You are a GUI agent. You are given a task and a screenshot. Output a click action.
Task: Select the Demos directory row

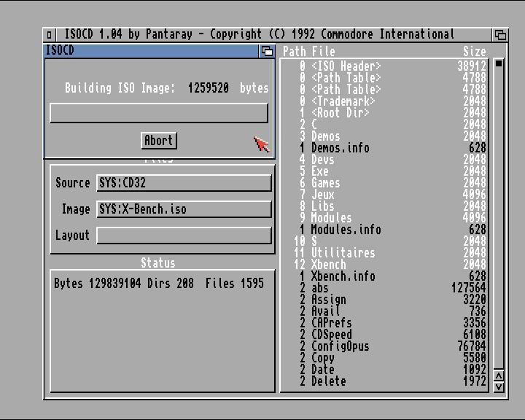[x=384, y=136]
